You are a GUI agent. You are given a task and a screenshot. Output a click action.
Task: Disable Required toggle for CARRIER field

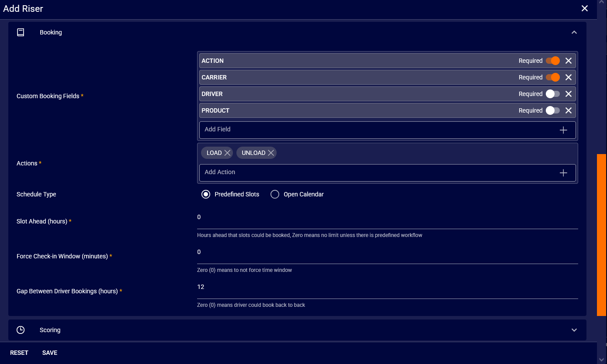point(553,77)
